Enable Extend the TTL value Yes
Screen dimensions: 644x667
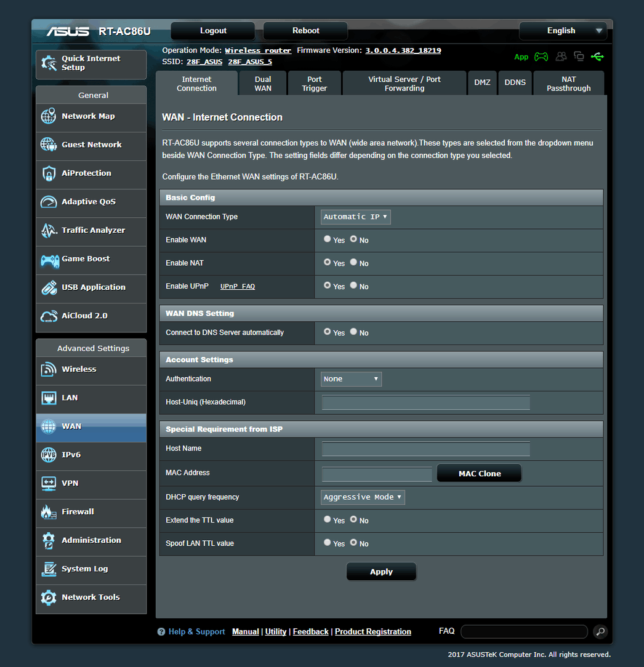pyautogui.click(x=327, y=519)
